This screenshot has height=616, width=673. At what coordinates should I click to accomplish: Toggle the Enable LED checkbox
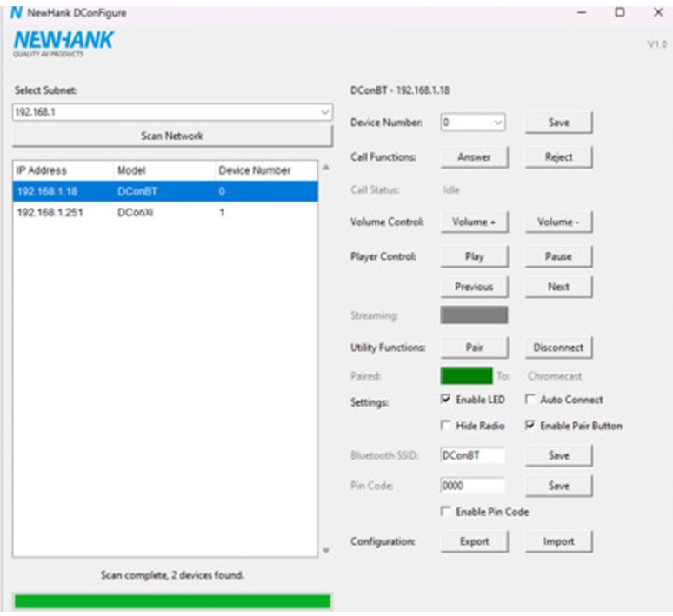(x=446, y=400)
